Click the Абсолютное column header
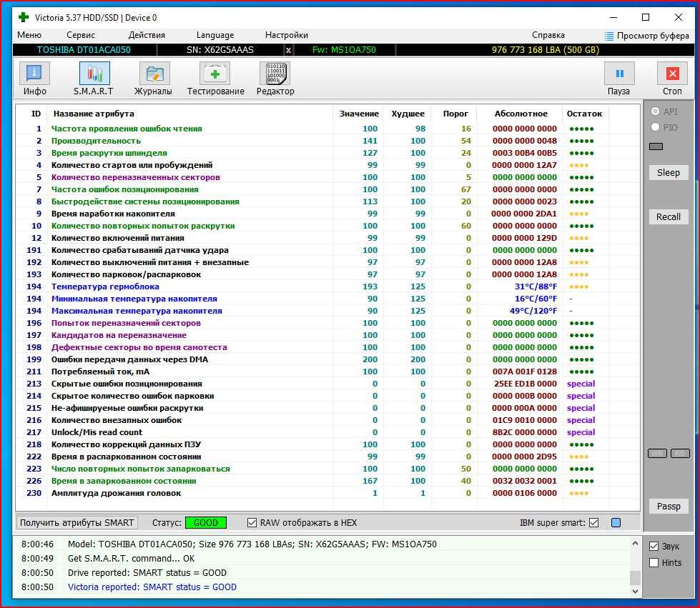 click(521, 114)
